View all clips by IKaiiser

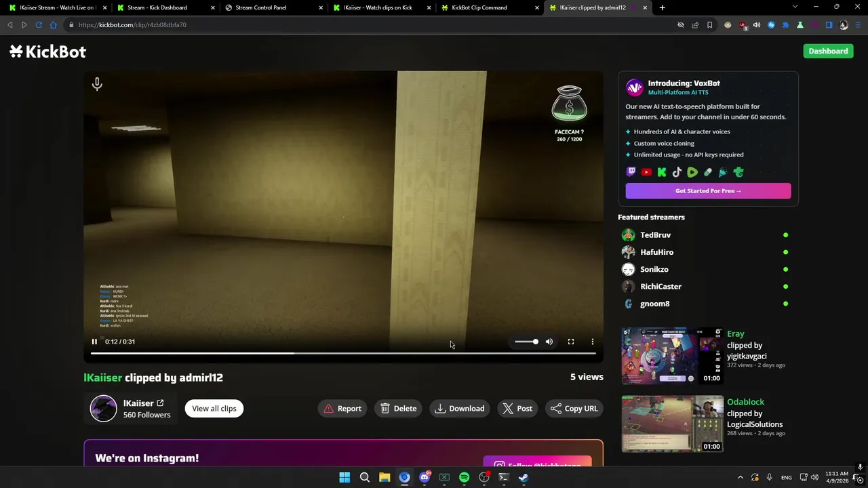point(214,408)
